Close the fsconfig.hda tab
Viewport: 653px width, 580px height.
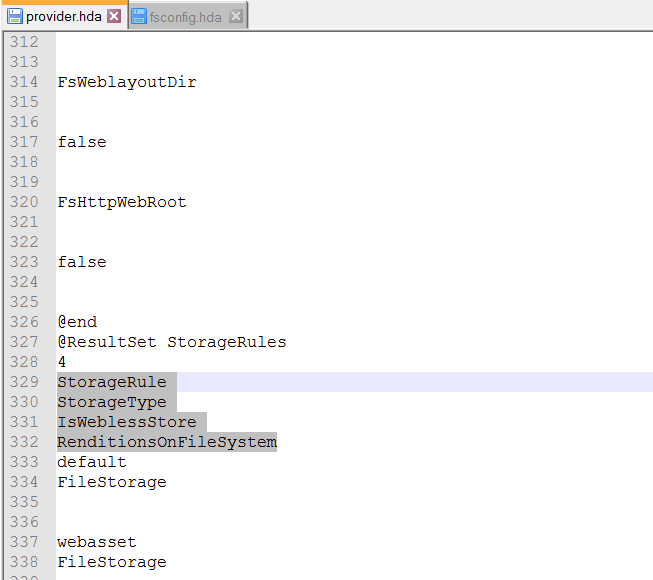click(x=235, y=17)
